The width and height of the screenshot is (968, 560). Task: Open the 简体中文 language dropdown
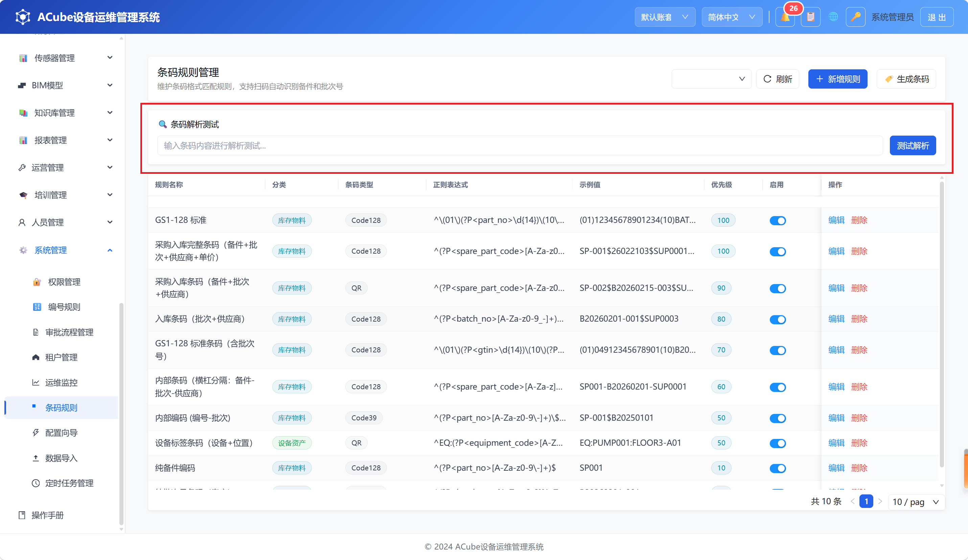point(732,17)
